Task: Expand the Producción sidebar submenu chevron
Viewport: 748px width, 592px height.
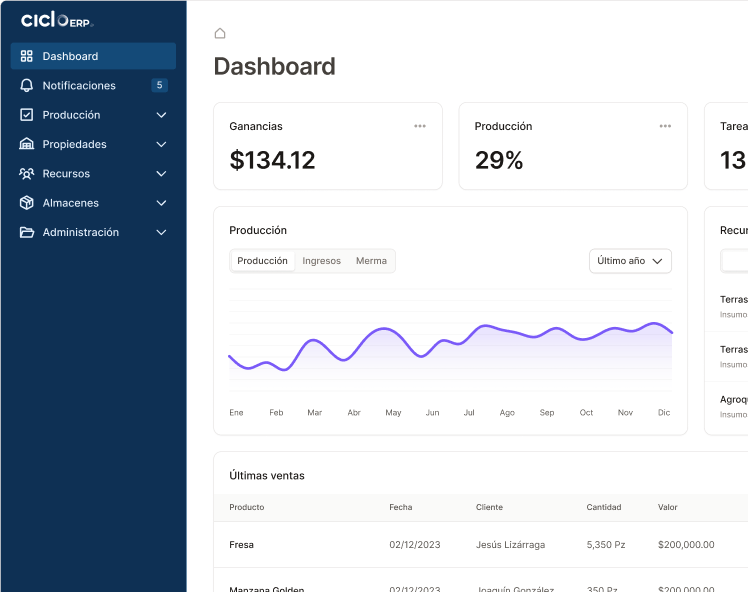Action: click(x=162, y=115)
